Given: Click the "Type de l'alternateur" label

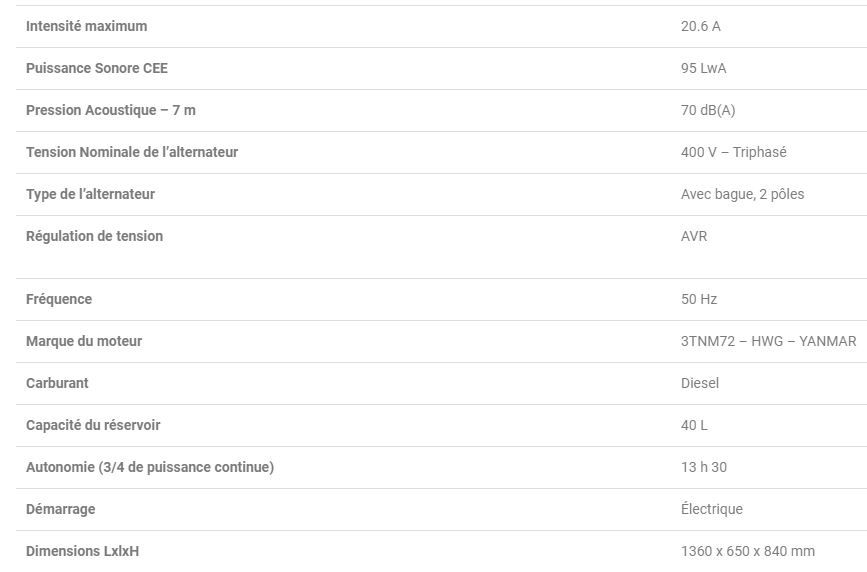Looking at the screenshot, I should 90,194.
